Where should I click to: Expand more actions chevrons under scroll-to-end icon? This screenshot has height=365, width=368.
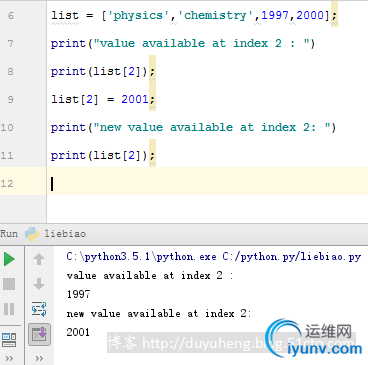pos(39,359)
